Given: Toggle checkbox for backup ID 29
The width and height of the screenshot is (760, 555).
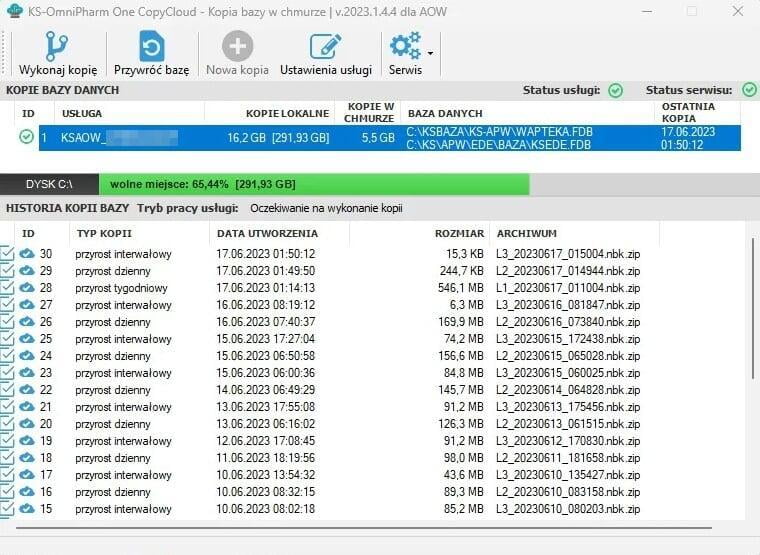Looking at the screenshot, I should [8, 271].
